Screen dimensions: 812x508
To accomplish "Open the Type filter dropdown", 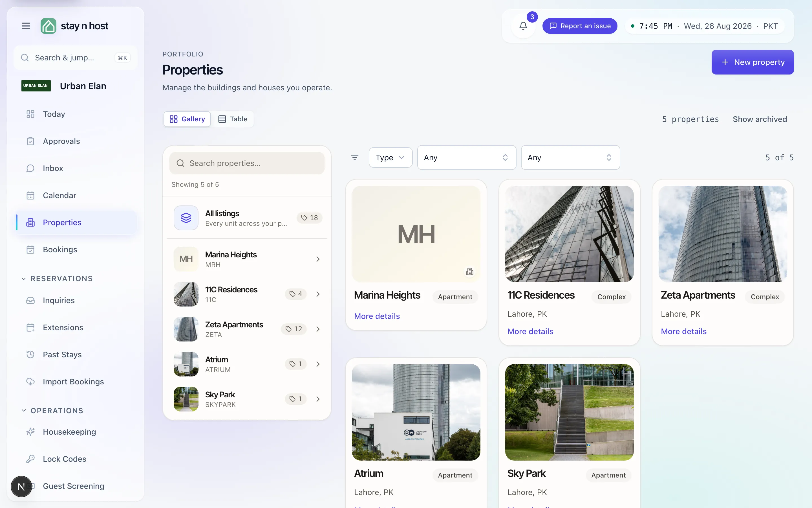I will 390,157.
